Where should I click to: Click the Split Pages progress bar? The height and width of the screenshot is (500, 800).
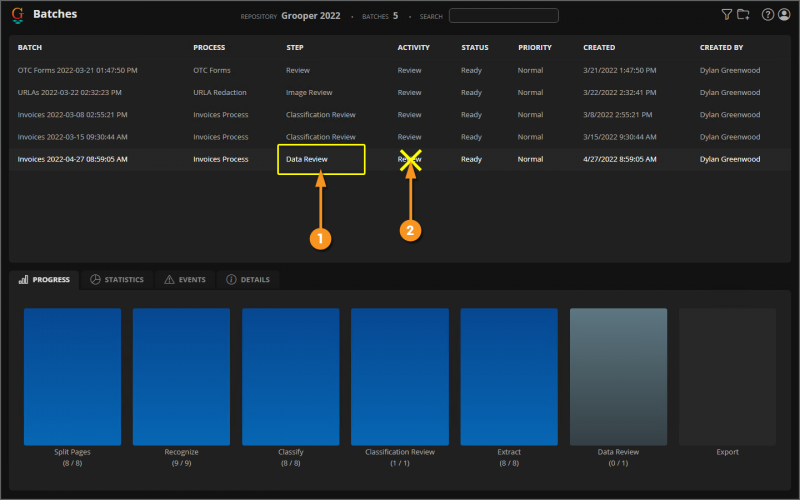pyautogui.click(x=72, y=377)
